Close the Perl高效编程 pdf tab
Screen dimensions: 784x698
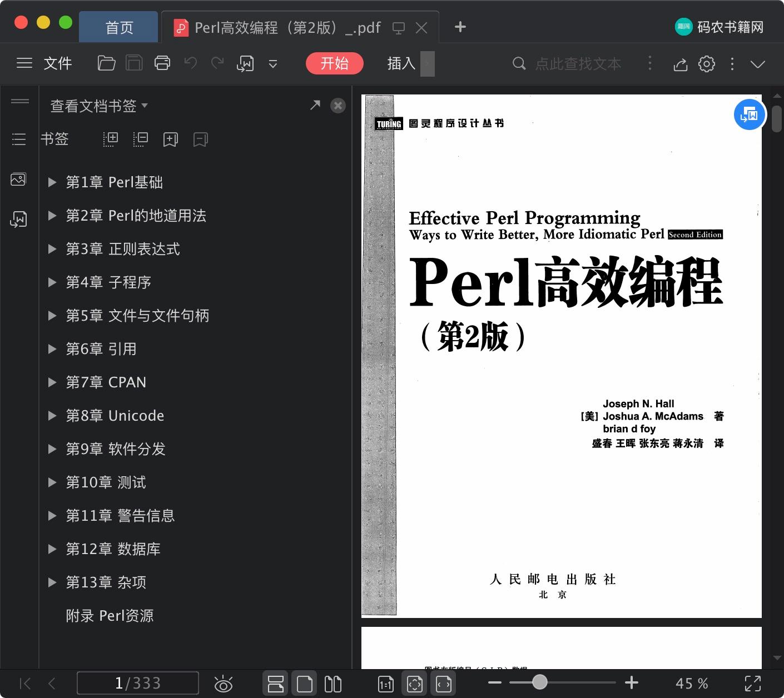421,28
